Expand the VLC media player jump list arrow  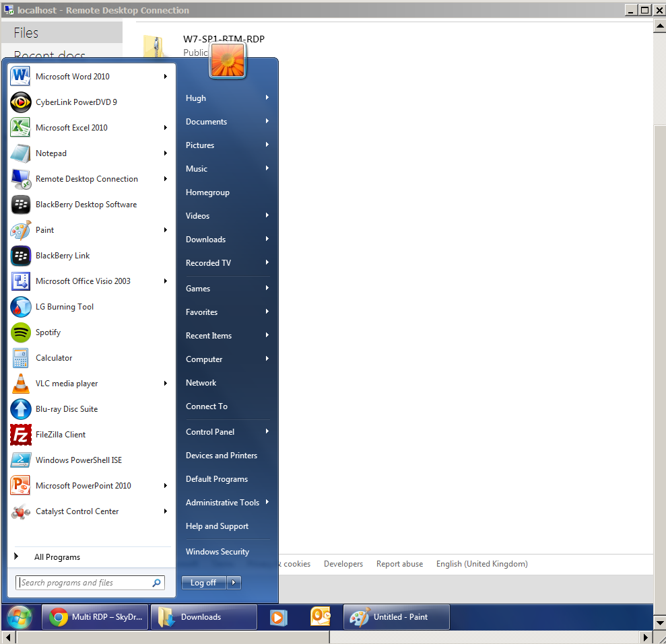point(165,384)
